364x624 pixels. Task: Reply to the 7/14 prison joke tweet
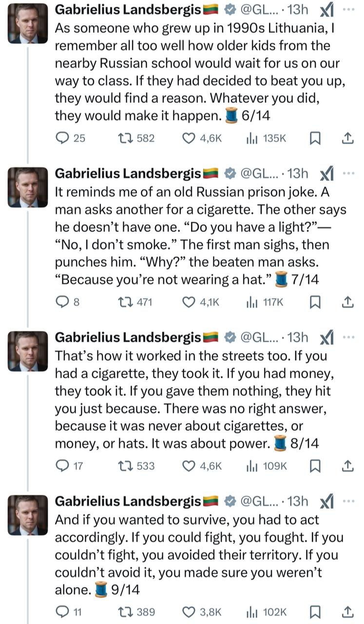62,302
